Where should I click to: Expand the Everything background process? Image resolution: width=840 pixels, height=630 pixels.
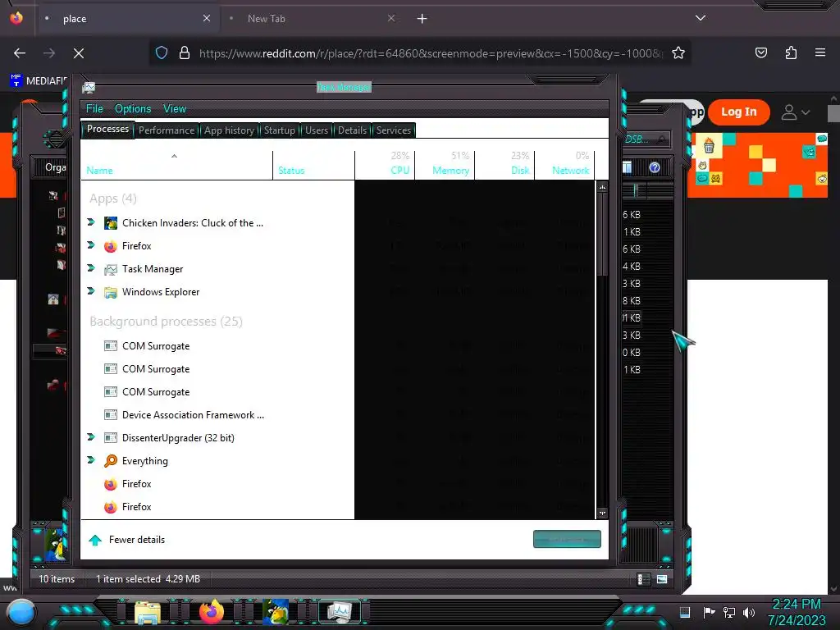(x=91, y=459)
